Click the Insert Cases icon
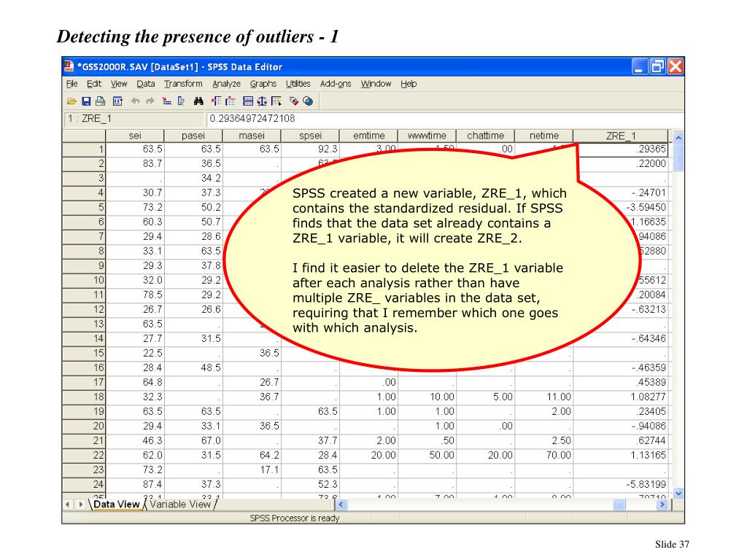The image size is (747, 560). click(216, 101)
